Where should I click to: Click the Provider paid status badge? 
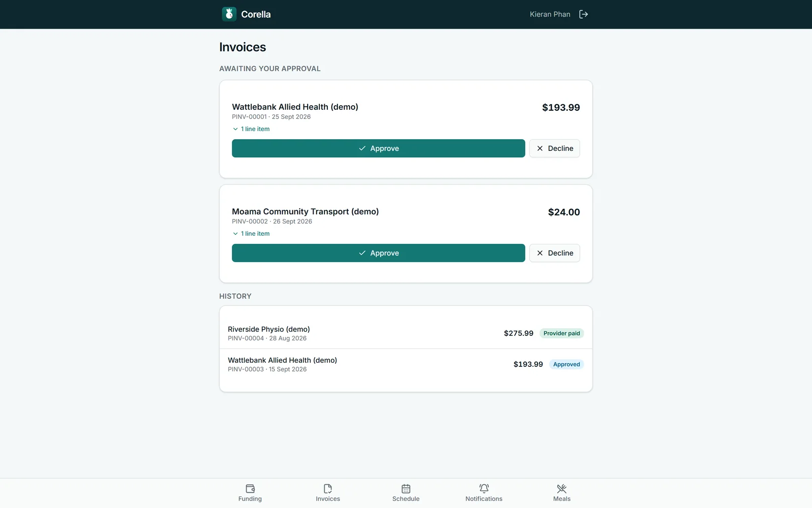point(562,333)
